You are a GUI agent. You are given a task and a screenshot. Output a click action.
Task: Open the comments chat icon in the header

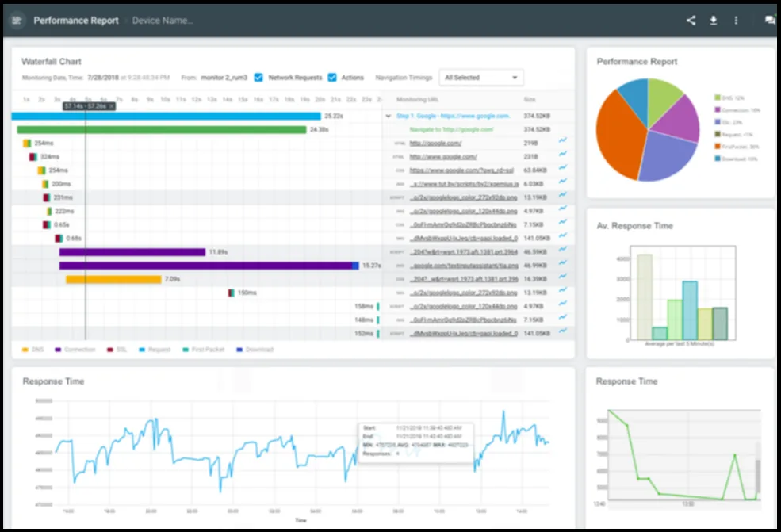click(770, 21)
